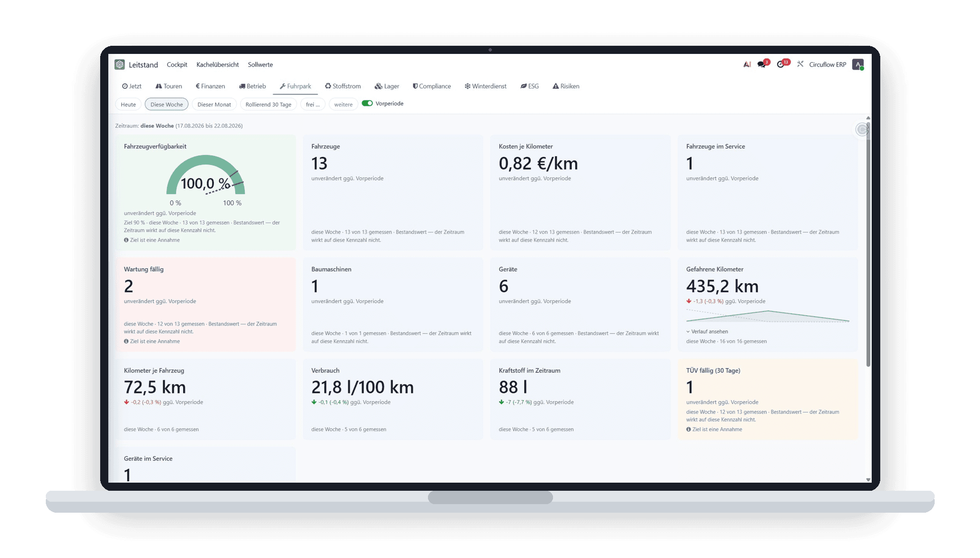980x558 pixels.
Task: Click the ESG leaf icon
Action: [x=523, y=86]
